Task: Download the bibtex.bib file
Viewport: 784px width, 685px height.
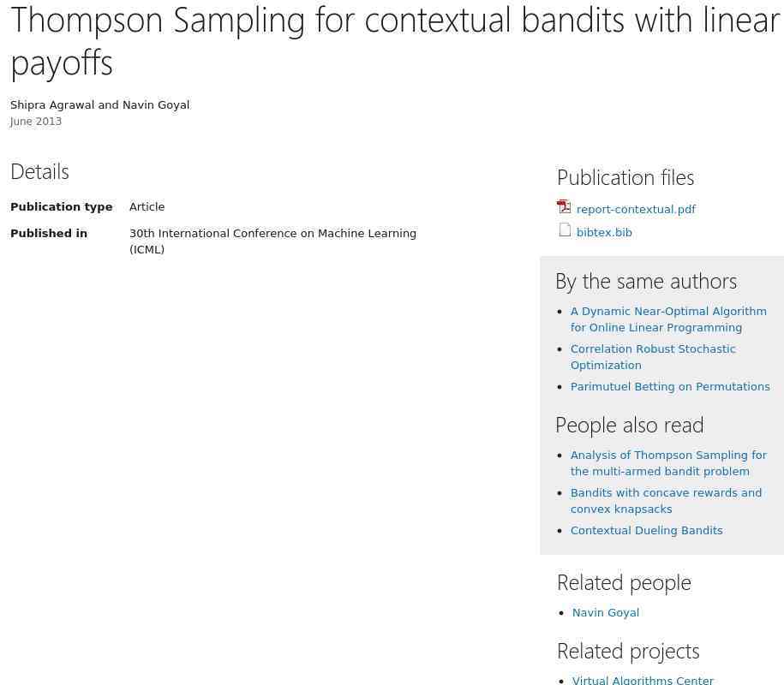Action: pyautogui.click(x=604, y=232)
